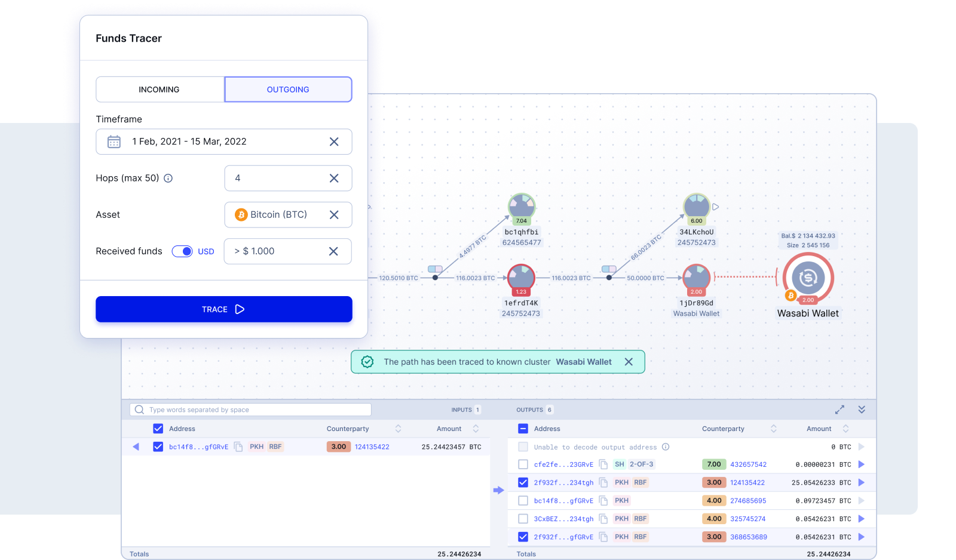
Task: Clear the received funds amount
Action: [333, 251]
